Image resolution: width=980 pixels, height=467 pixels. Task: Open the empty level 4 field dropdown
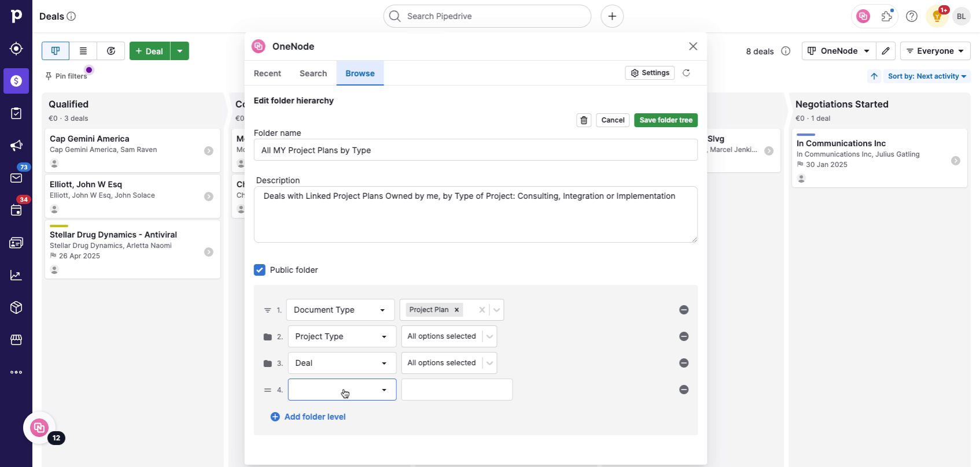[x=342, y=390]
